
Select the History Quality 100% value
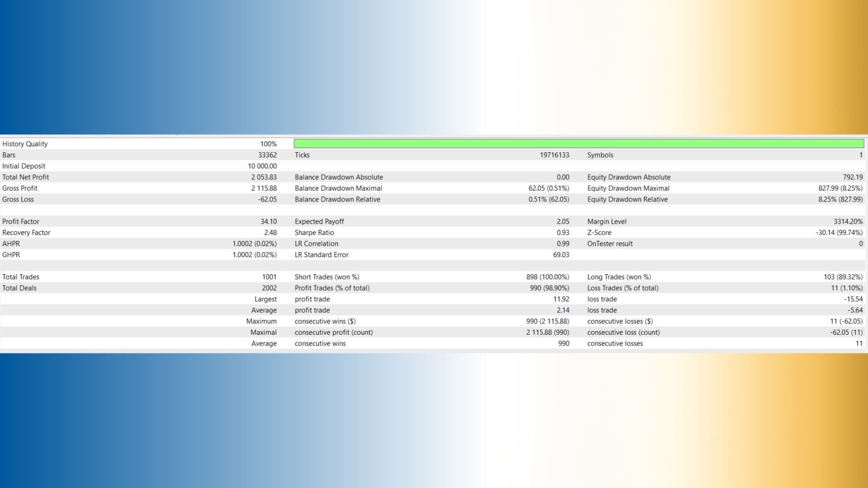click(x=269, y=144)
